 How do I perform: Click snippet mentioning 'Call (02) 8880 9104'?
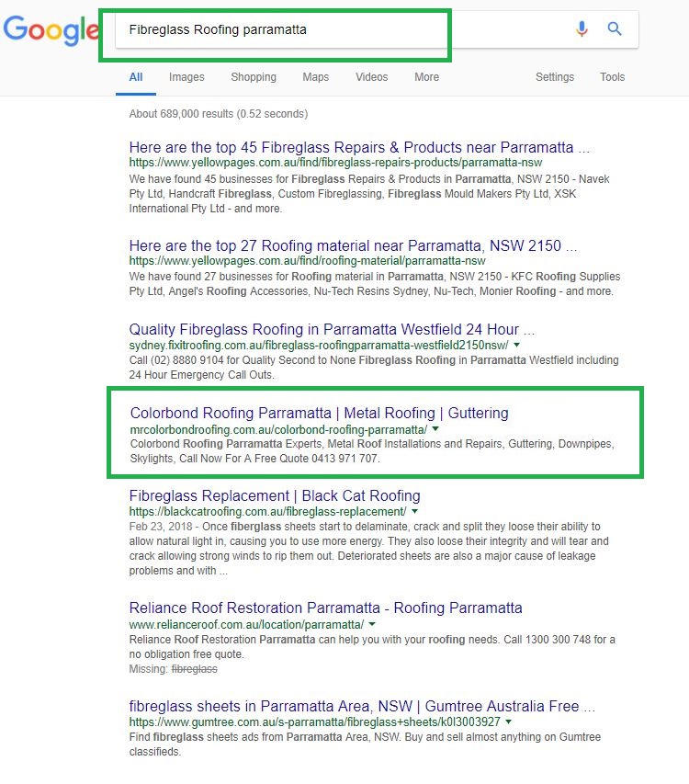(374, 368)
